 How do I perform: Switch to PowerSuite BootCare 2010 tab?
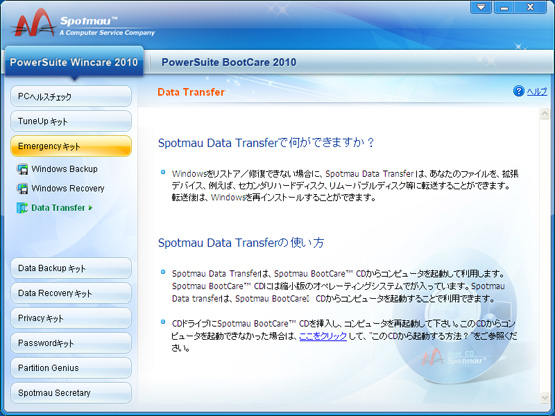pyautogui.click(x=229, y=62)
